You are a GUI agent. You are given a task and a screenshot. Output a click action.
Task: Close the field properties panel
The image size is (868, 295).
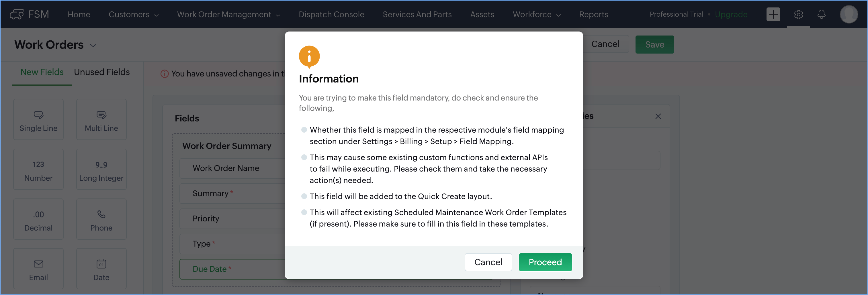click(658, 116)
